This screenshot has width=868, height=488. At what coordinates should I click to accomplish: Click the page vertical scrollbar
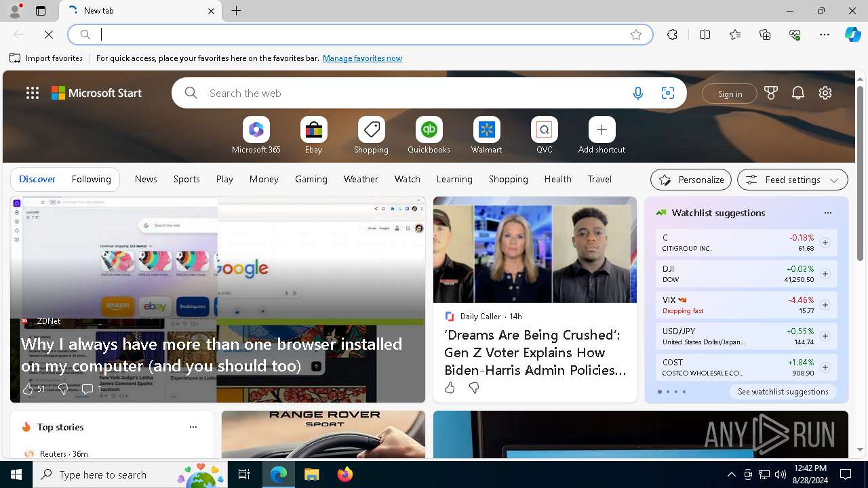(860, 174)
